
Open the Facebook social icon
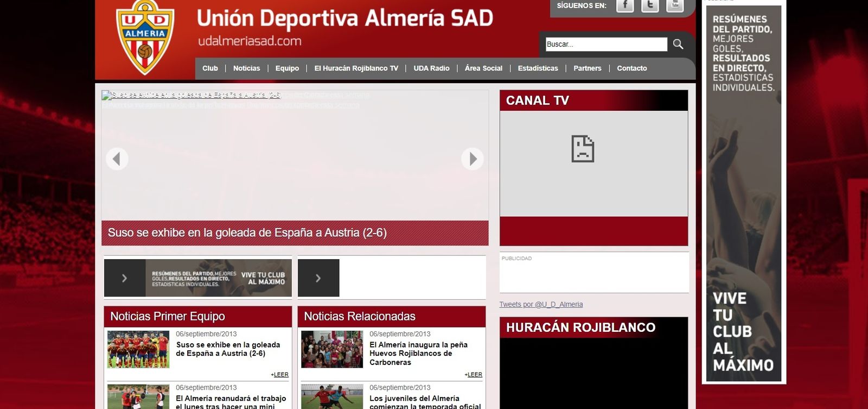click(x=625, y=5)
